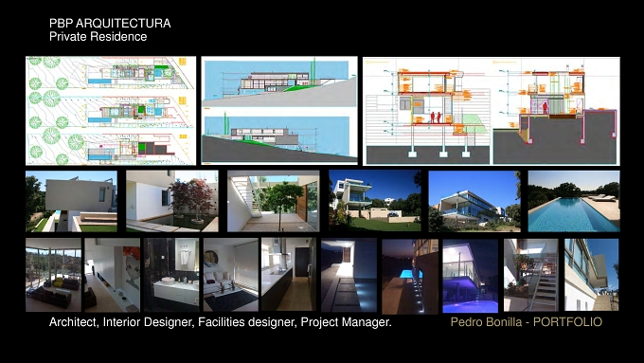Select the courtyard photo with red maple tree
Screen dimensions: 644x363
172,202
